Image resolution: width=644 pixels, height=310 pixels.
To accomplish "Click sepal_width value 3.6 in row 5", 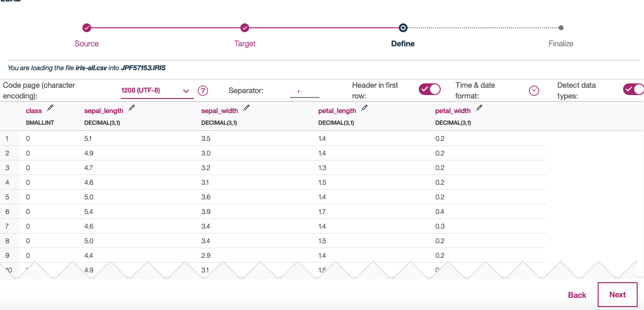I will click(x=206, y=197).
